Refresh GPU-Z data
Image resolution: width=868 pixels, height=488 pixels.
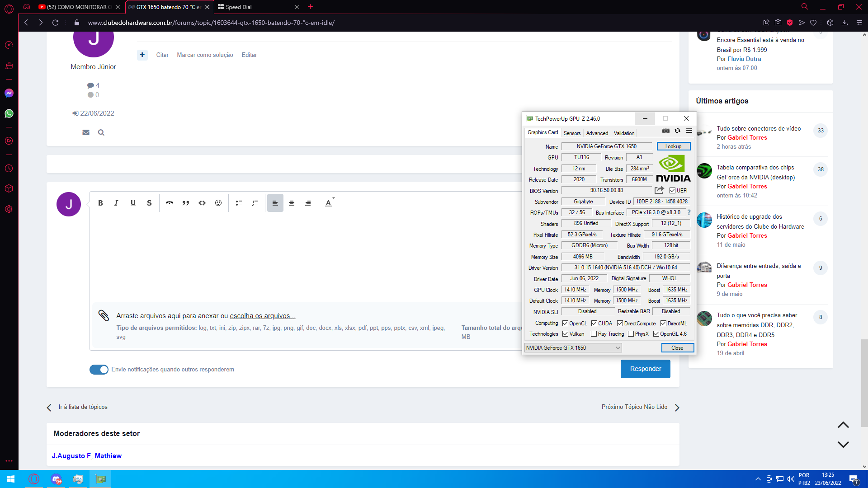pyautogui.click(x=677, y=131)
